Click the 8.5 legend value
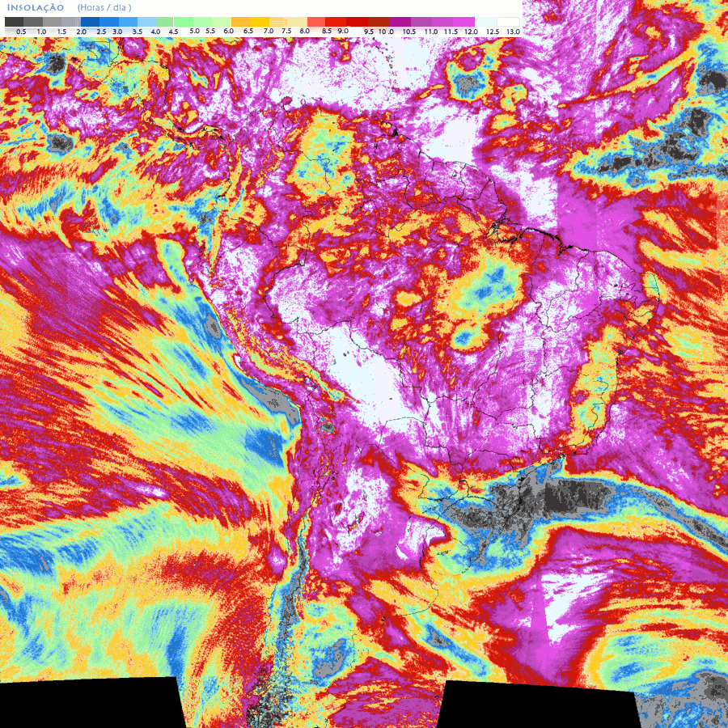 tap(327, 31)
